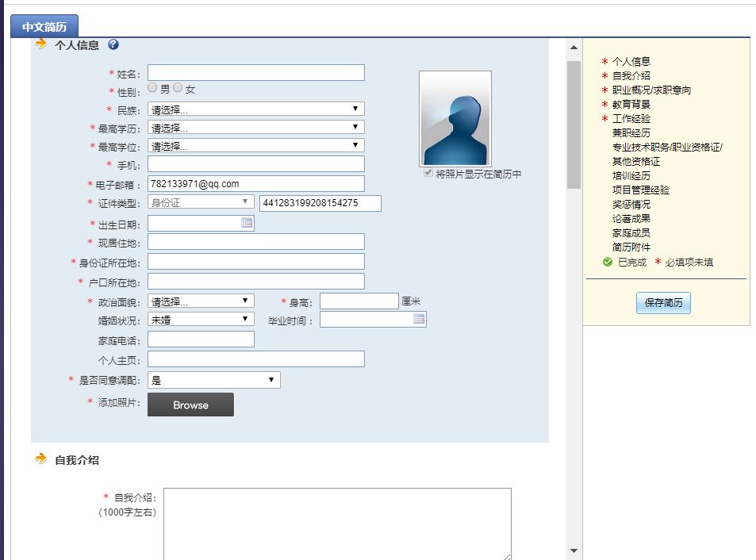Screen dimensions: 756x560
Task: Select the 女 radio button
Action: pyautogui.click(x=178, y=87)
